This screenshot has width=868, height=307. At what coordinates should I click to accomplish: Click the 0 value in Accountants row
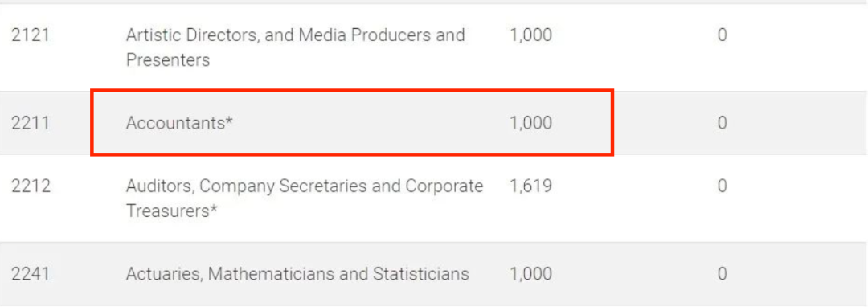click(722, 123)
